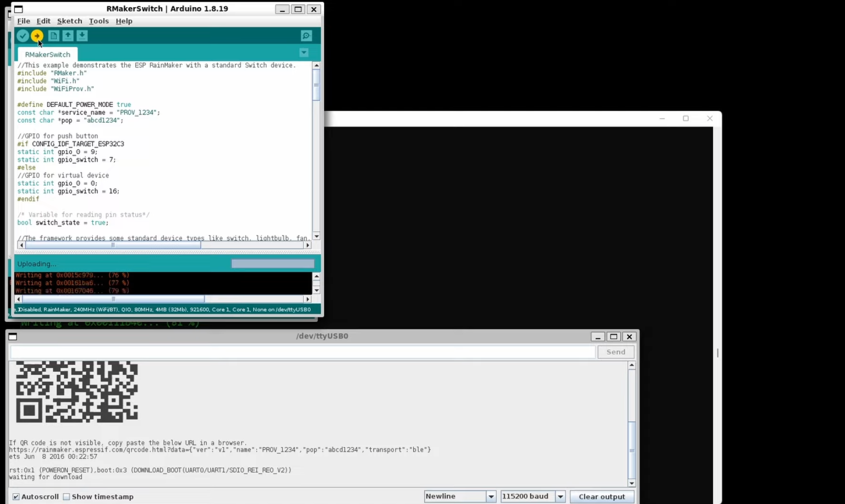This screenshot has height=504, width=845.
Task: Open the Serial Monitor magnifier icon
Action: point(306,36)
